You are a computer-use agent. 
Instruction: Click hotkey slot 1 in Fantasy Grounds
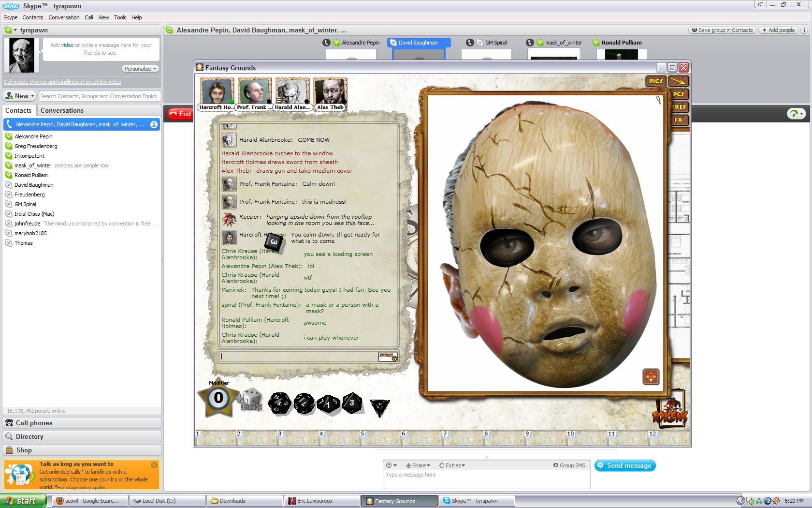point(215,438)
